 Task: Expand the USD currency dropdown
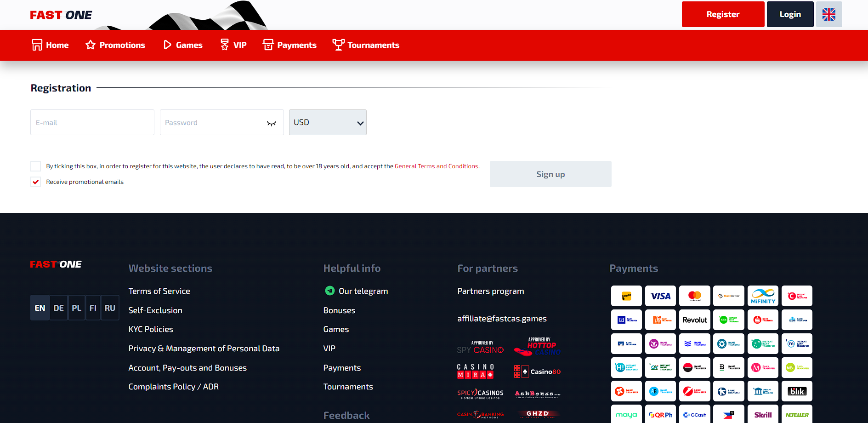tap(328, 122)
